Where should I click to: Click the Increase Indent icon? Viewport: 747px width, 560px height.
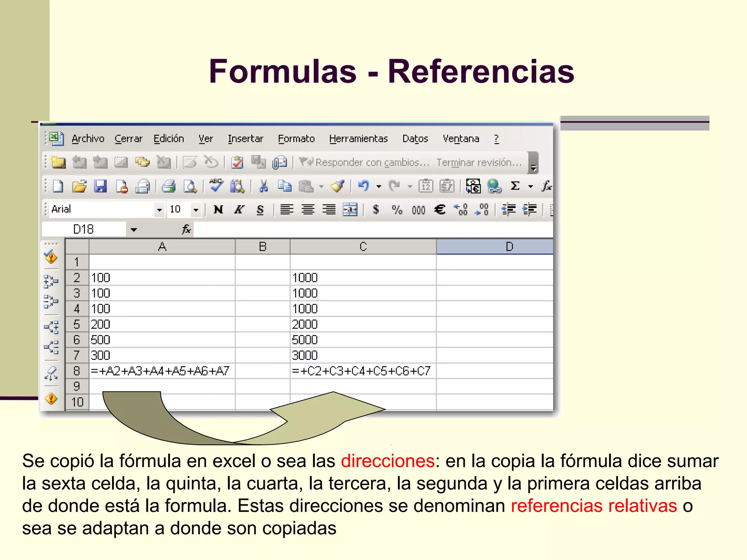(x=530, y=210)
